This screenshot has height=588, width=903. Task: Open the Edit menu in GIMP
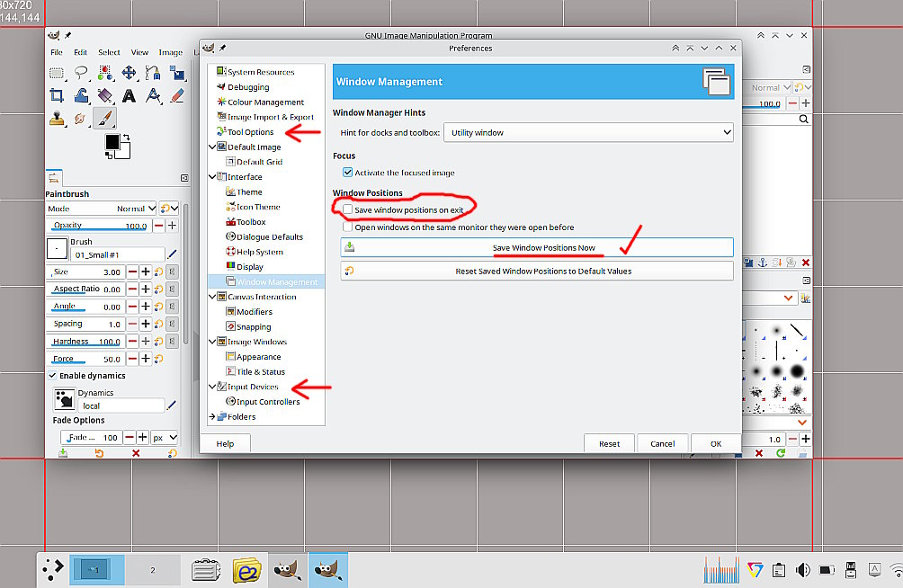[x=80, y=52]
